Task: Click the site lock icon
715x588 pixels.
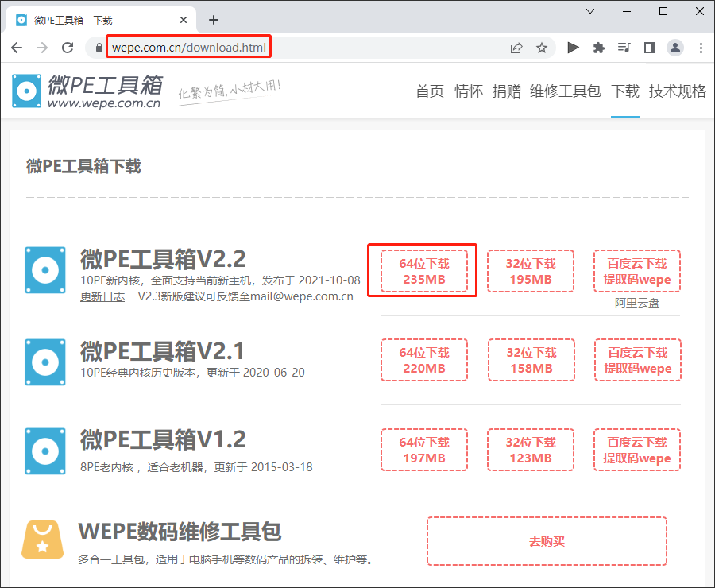Action: pos(99,48)
